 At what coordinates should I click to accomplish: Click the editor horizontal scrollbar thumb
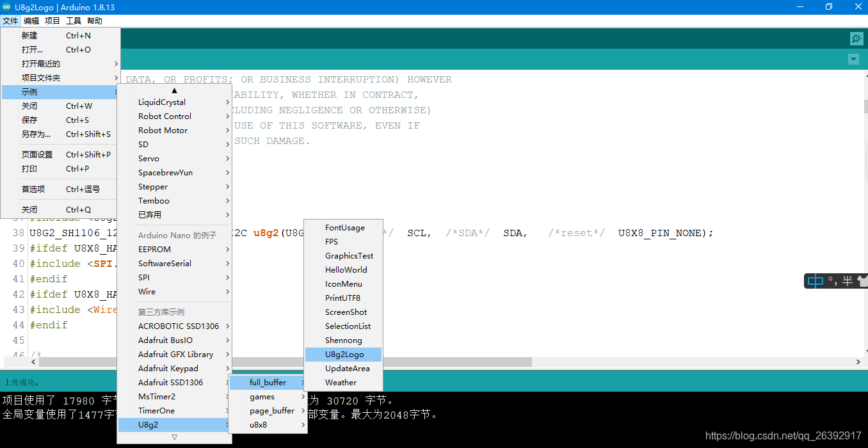(x=285, y=362)
